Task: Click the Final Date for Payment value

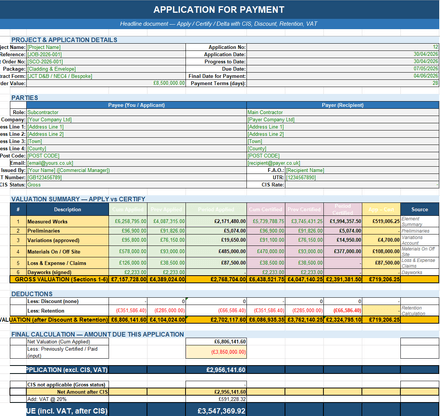Action: pyautogui.click(x=343, y=76)
